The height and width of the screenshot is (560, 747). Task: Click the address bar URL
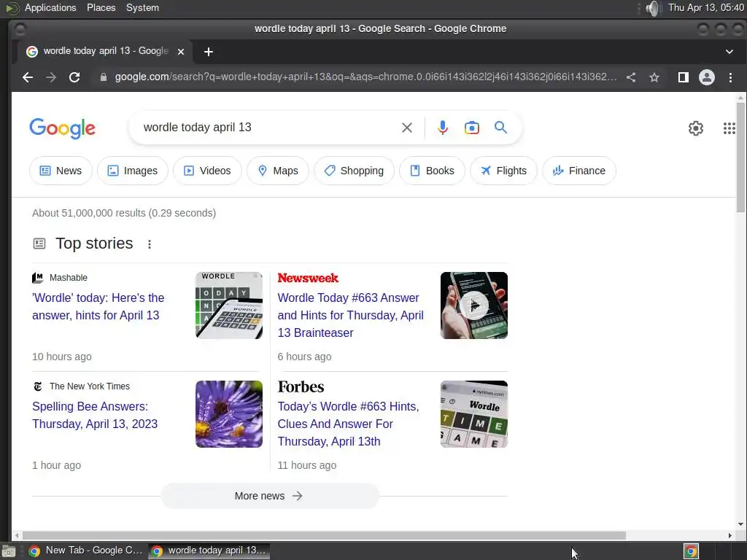coord(365,77)
